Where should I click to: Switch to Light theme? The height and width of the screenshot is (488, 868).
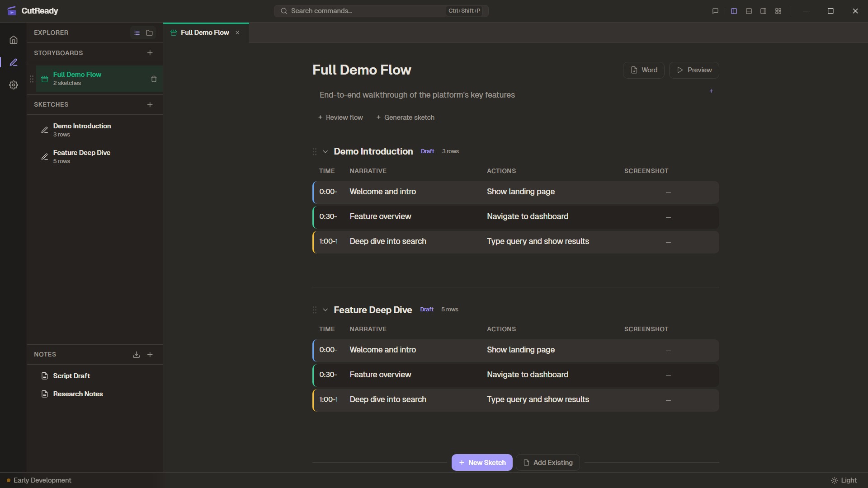tap(844, 480)
